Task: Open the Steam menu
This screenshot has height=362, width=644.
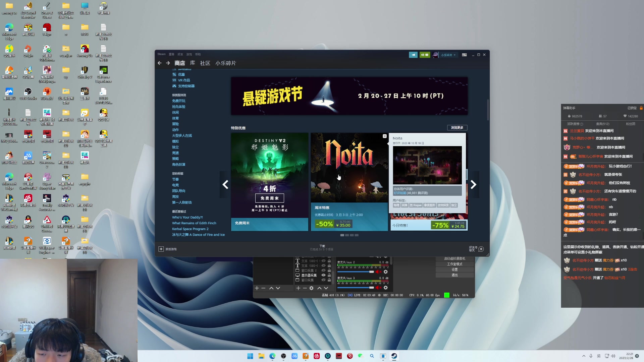Action: [x=161, y=54]
